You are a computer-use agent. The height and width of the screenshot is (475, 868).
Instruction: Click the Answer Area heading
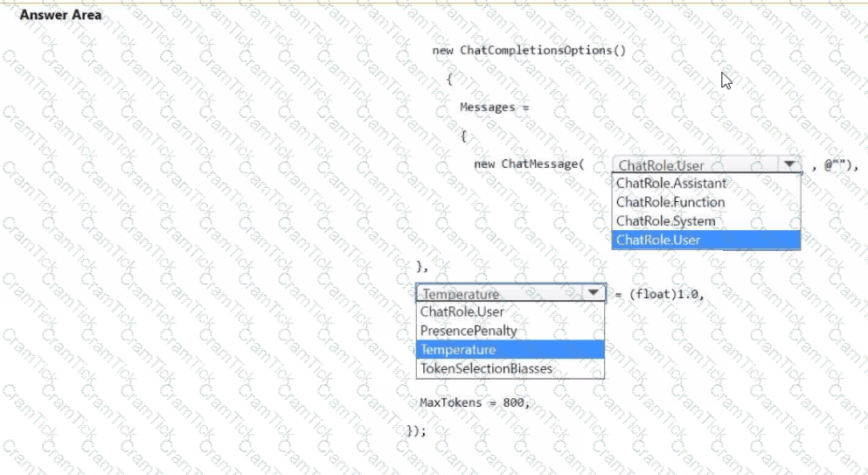[x=60, y=15]
